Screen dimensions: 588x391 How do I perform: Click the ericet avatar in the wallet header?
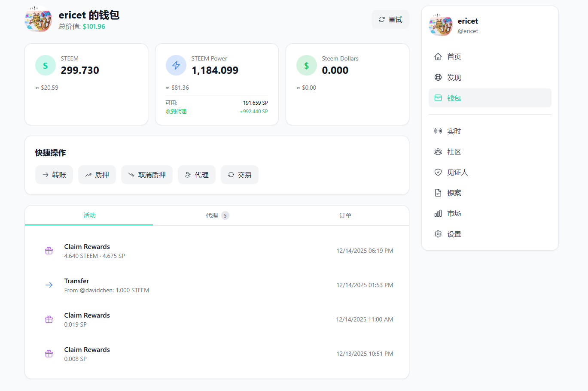click(39, 20)
